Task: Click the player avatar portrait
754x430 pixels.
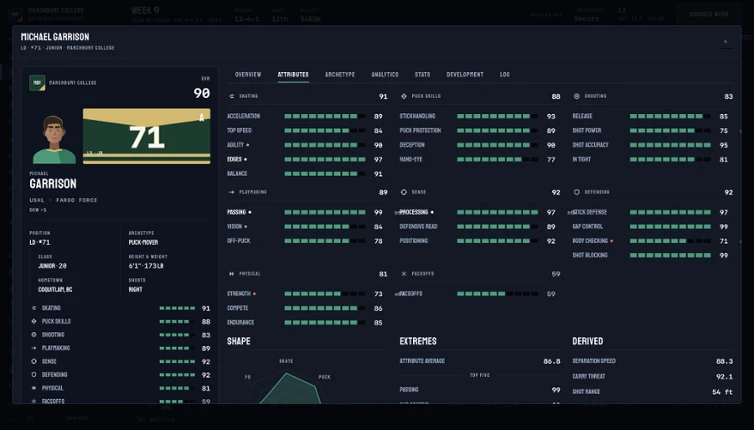Action: coord(54,139)
